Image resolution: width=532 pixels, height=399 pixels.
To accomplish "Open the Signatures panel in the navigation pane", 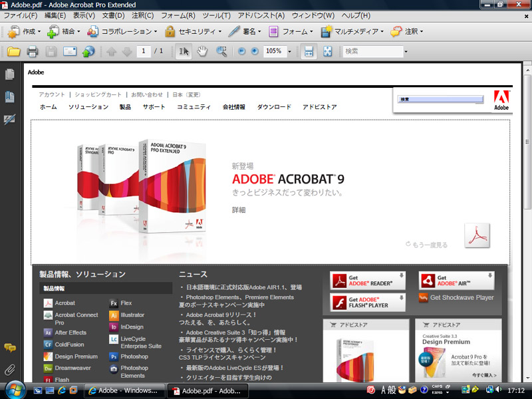I will click(10, 119).
